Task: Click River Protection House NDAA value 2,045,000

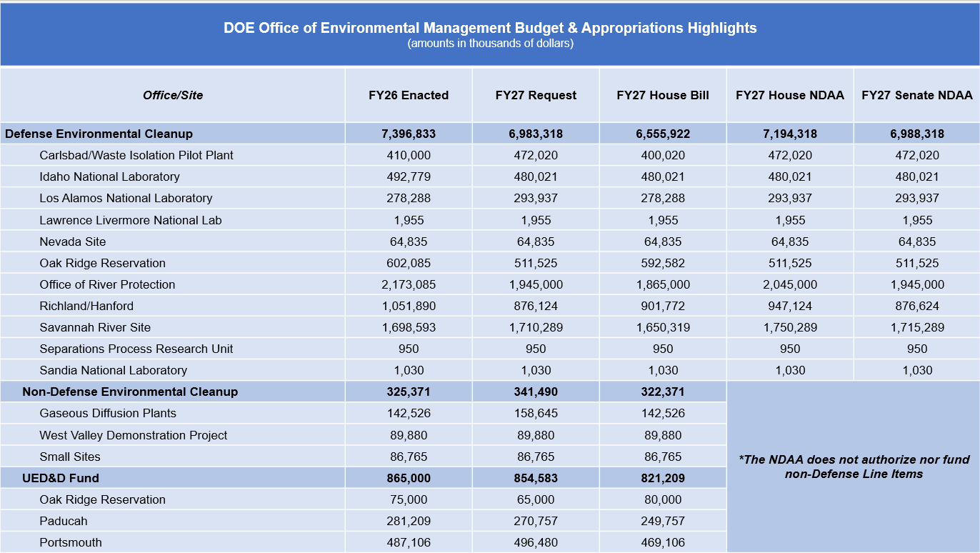Action: pyautogui.click(x=790, y=284)
